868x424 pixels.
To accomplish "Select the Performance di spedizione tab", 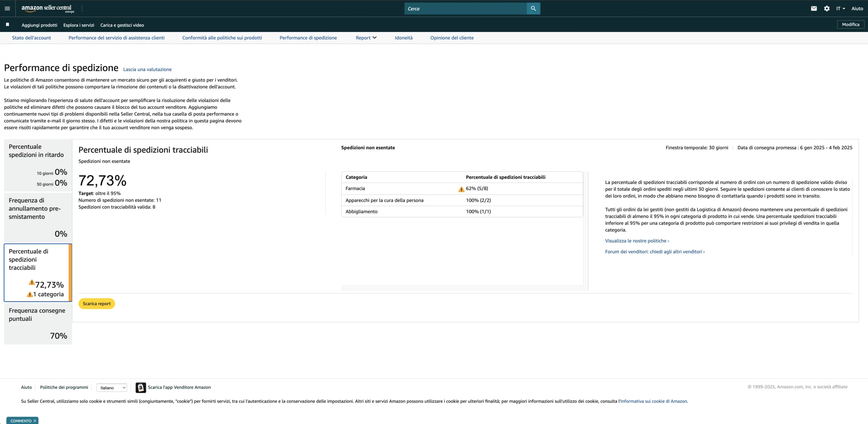I will click(x=308, y=38).
